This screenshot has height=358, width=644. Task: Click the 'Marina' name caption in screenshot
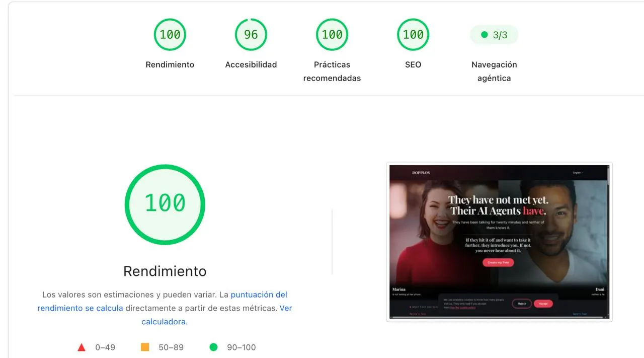(x=398, y=290)
